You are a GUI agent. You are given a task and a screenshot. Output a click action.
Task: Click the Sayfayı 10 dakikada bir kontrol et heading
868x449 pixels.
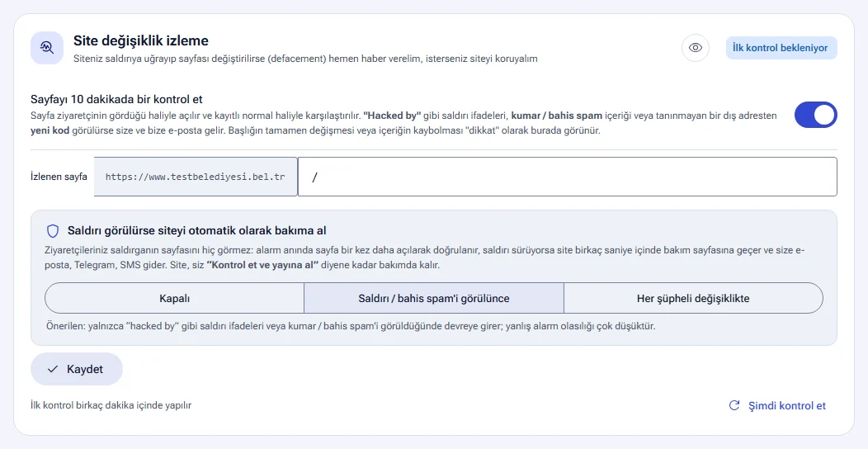pos(117,99)
